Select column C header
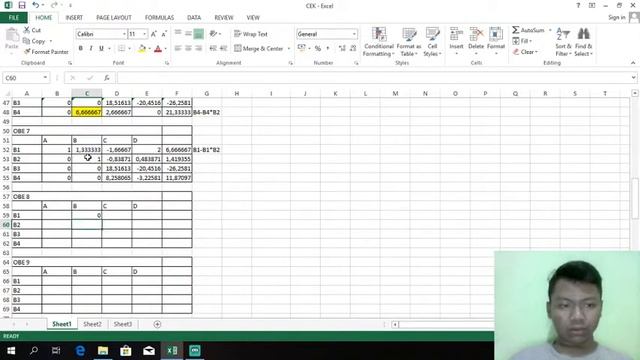 point(87,93)
